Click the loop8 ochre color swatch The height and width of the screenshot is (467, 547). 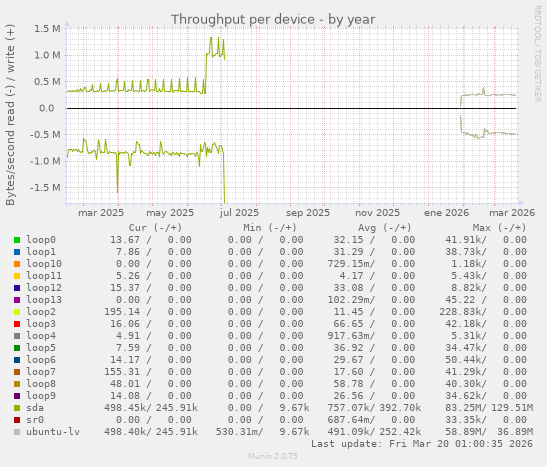(x=17, y=384)
